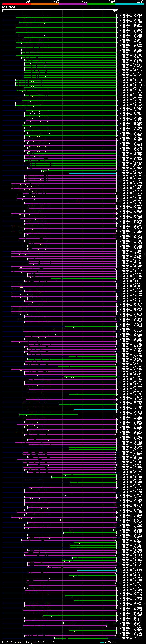
Task: Open hit UniRef100_B9I5F9
Action: [x=131, y=17]
